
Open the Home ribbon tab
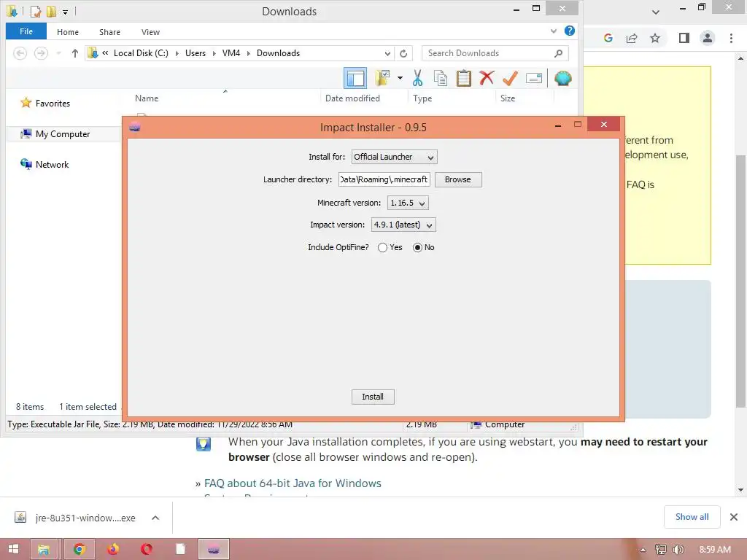pos(68,32)
